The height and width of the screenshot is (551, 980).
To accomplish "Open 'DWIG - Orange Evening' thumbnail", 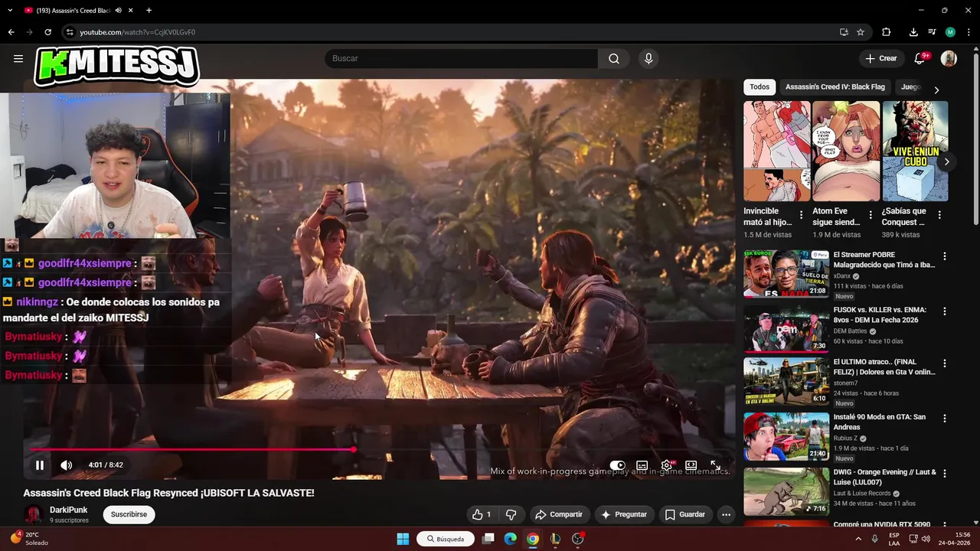I will pyautogui.click(x=786, y=492).
